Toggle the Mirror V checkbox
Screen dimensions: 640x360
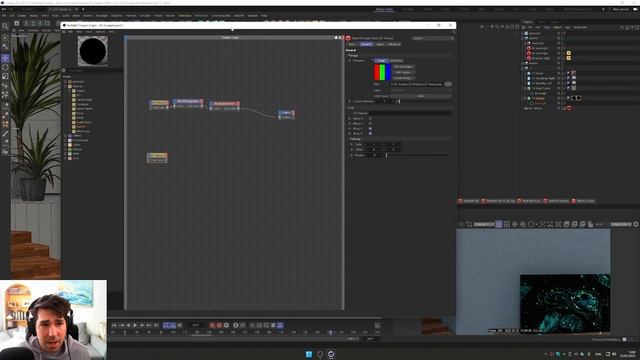pyautogui.click(x=370, y=123)
